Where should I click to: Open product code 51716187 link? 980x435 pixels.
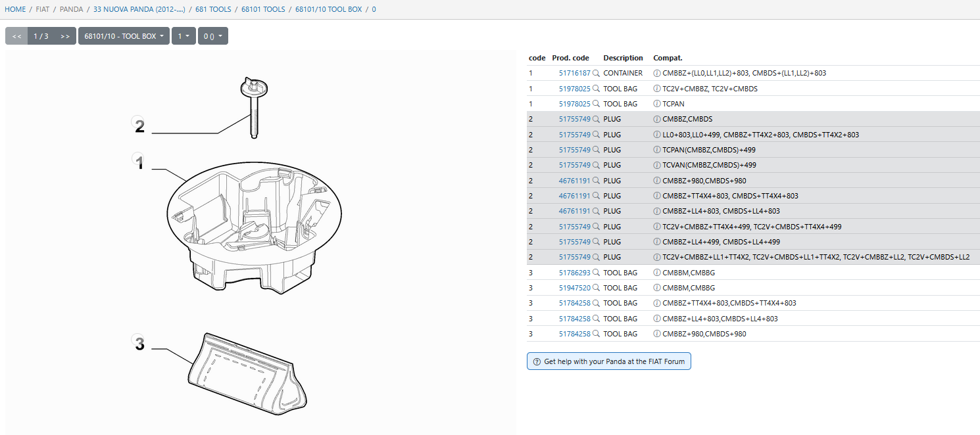(574, 74)
